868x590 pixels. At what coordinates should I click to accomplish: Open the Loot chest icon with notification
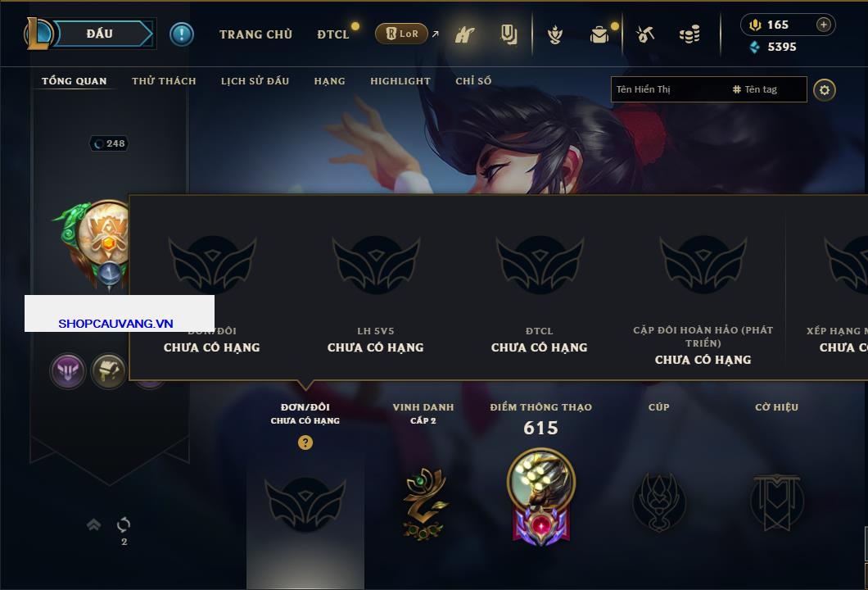599,35
